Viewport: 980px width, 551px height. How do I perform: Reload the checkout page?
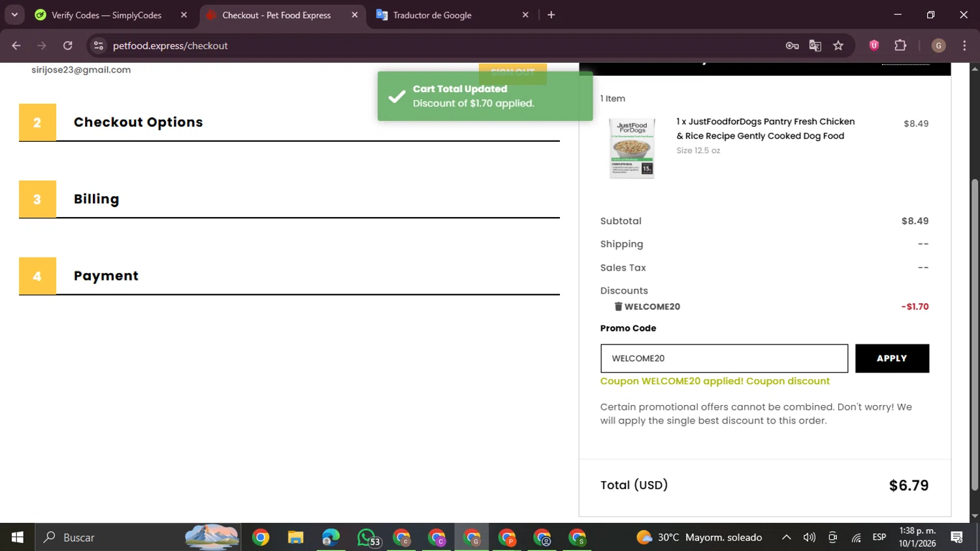coord(68,46)
